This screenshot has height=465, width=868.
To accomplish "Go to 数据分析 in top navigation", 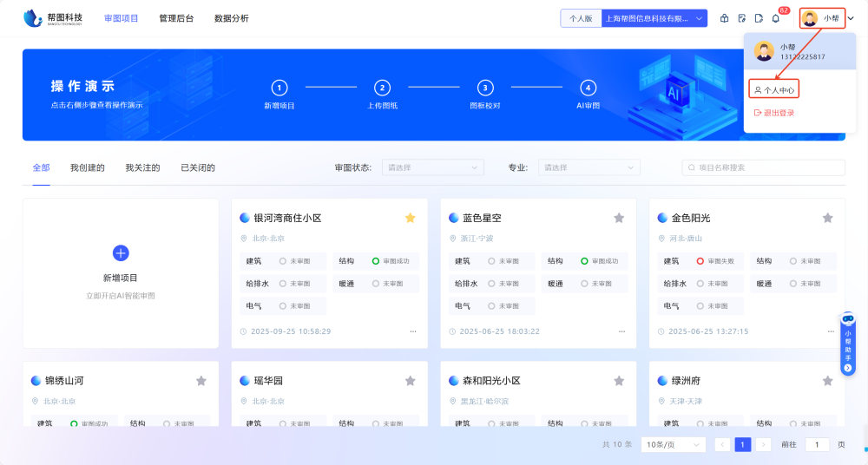I will click(x=231, y=18).
